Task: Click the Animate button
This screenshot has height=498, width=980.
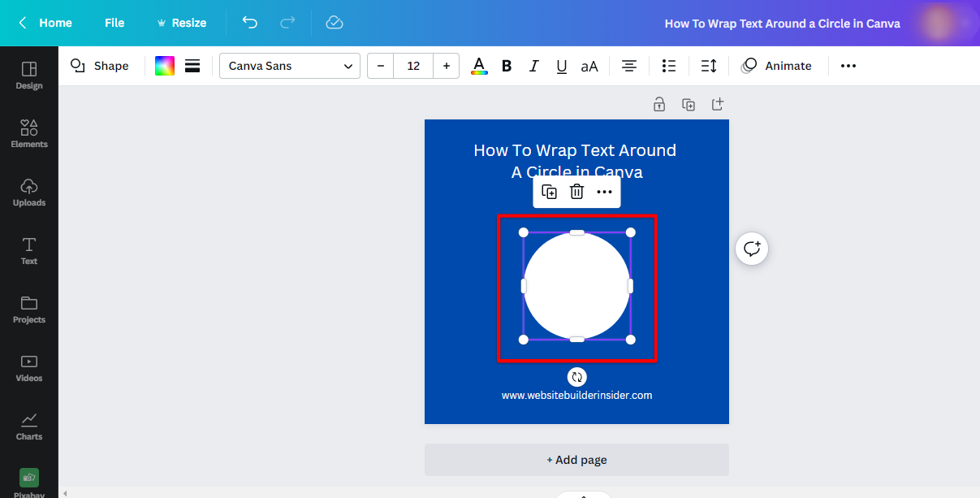Action: [777, 66]
